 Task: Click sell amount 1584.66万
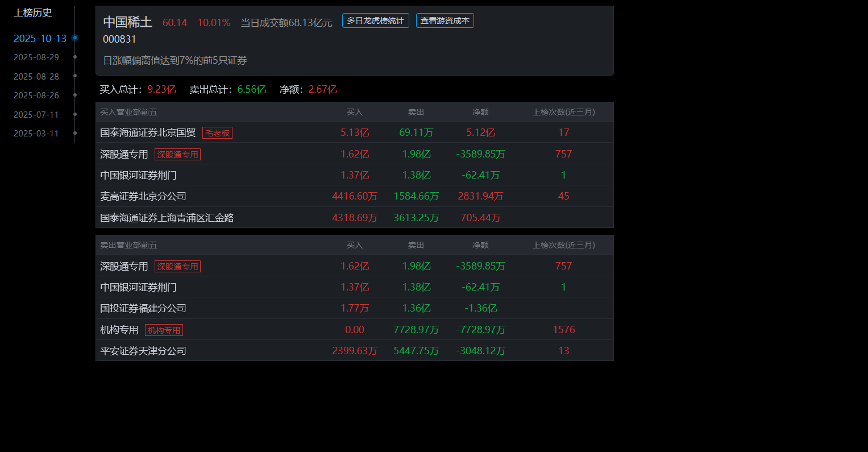point(416,196)
